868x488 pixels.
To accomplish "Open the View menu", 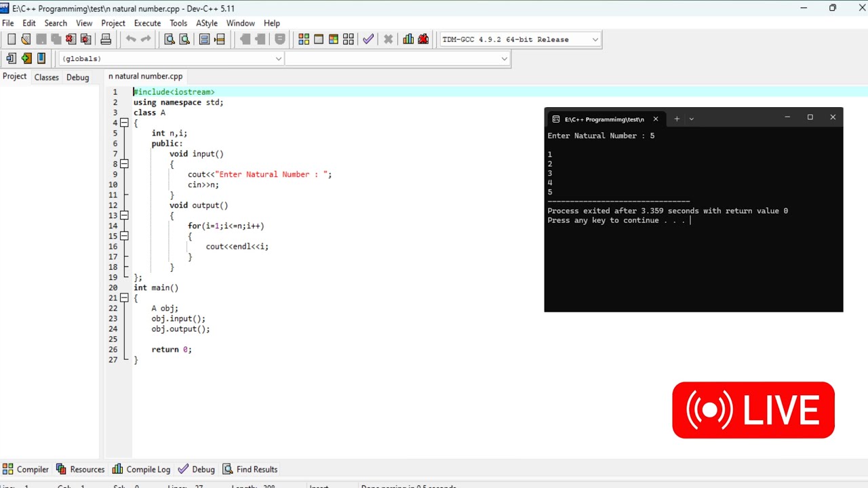I will (84, 23).
